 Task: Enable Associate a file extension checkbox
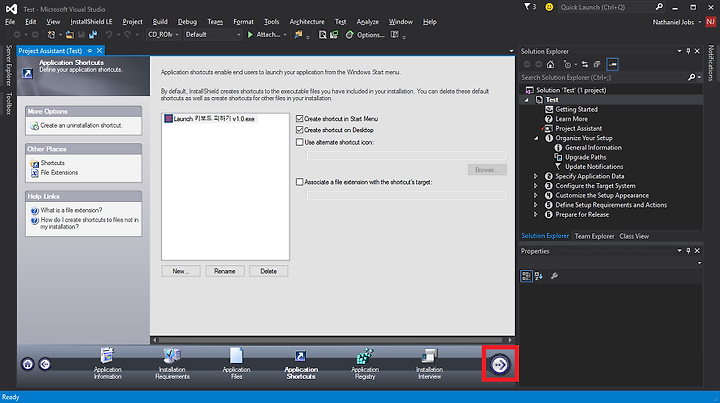(x=299, y=182)
